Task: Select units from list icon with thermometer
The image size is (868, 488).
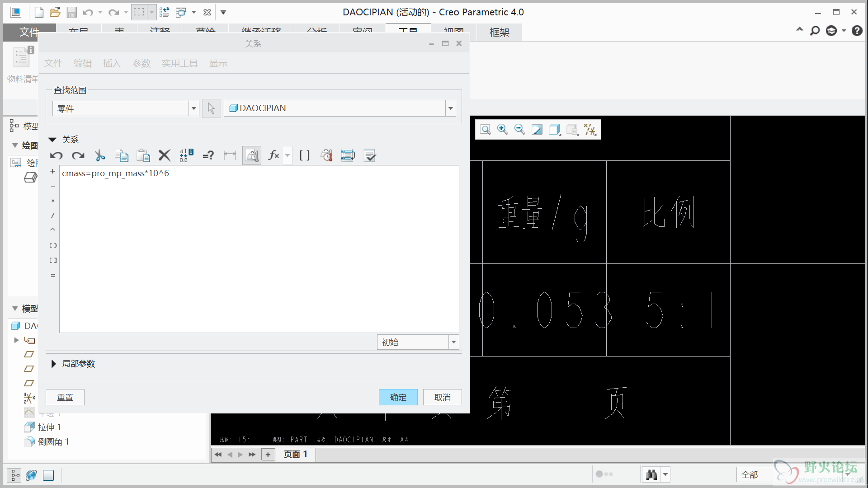Action: [326, 156]
